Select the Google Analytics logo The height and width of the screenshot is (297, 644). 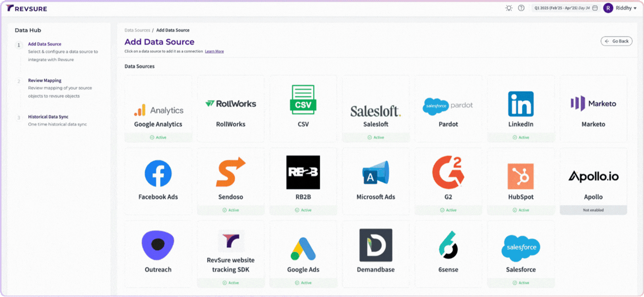(x=159, y=110)
